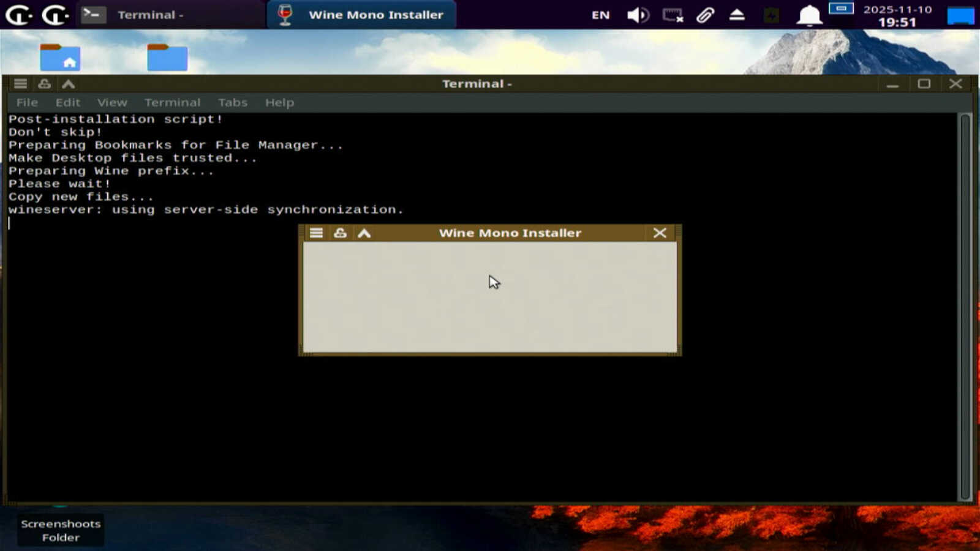The image size is (980, 551).
Task: Maximize the Terminal window
Action: pos(924,84)
